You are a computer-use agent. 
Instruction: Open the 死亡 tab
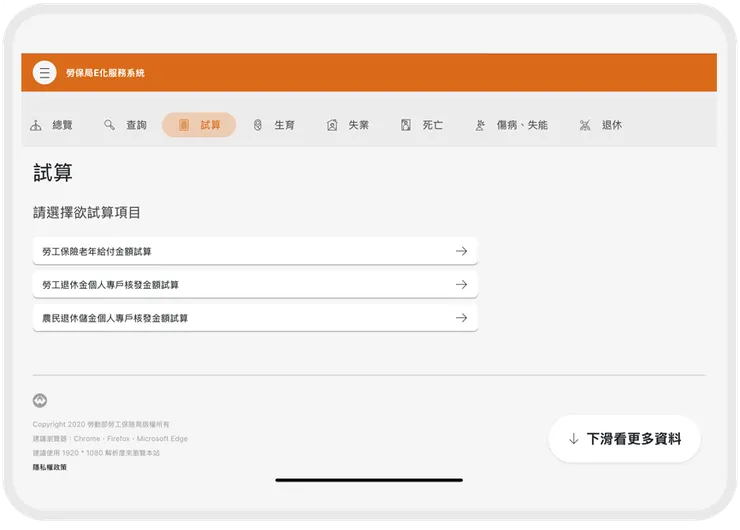point(422,125)
